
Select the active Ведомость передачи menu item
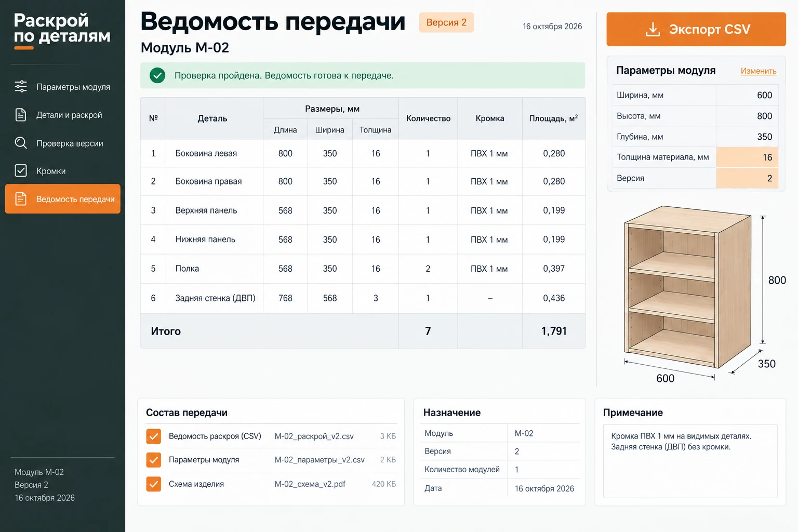click(x=63, y=199)
